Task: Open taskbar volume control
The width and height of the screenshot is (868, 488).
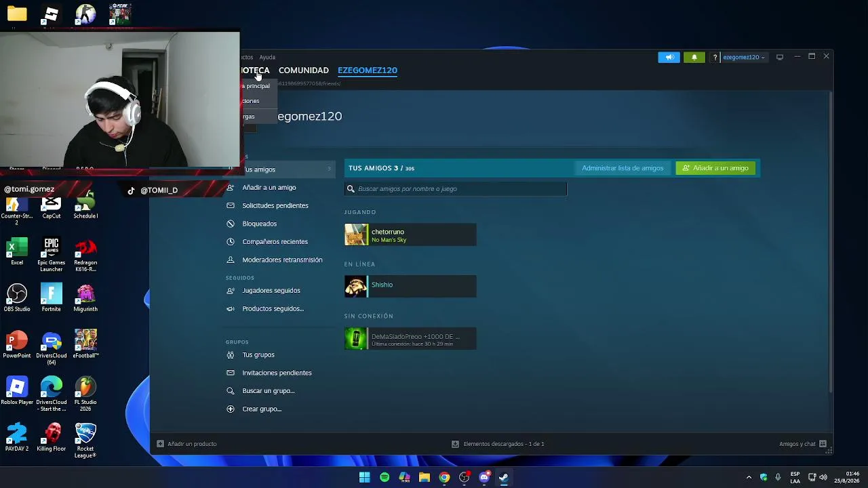Action: pos(823,478)
